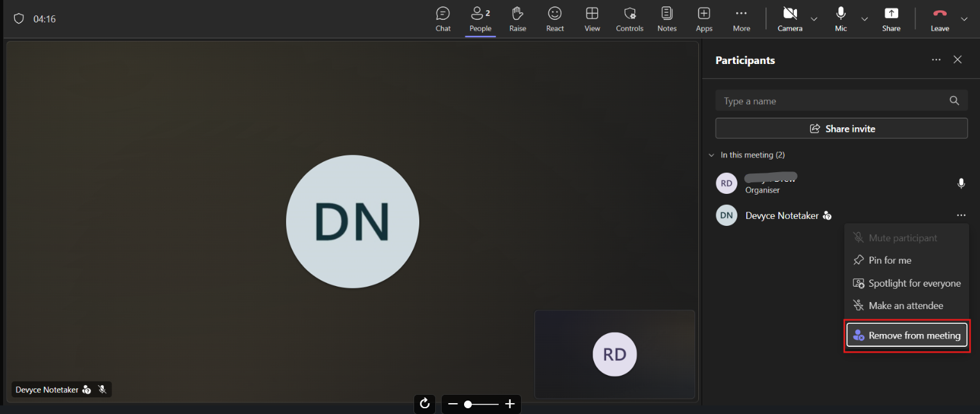Open the Apps menu

pyautogui.click(x=704, y=19)
